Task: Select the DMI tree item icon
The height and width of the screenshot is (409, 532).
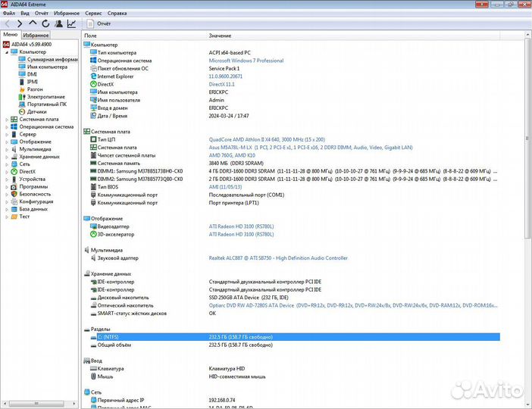Action: pyautogui.click(x=22, y=74)
